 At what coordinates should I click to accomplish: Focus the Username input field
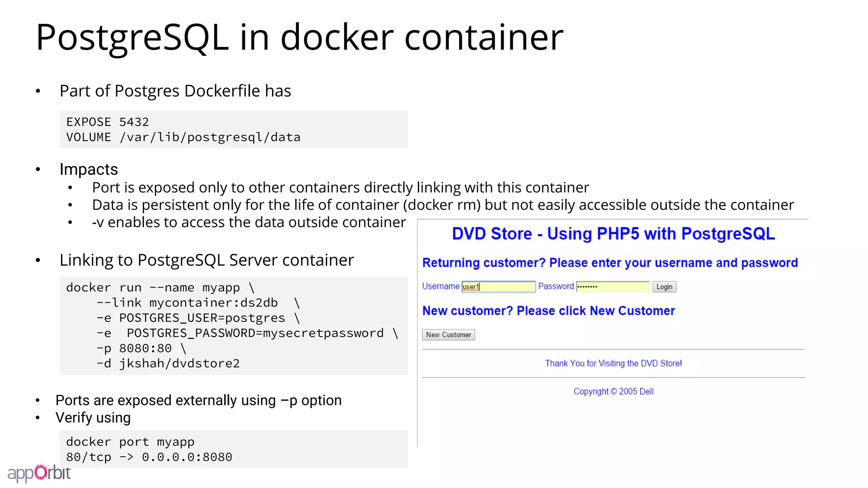[x=498, y=287]
